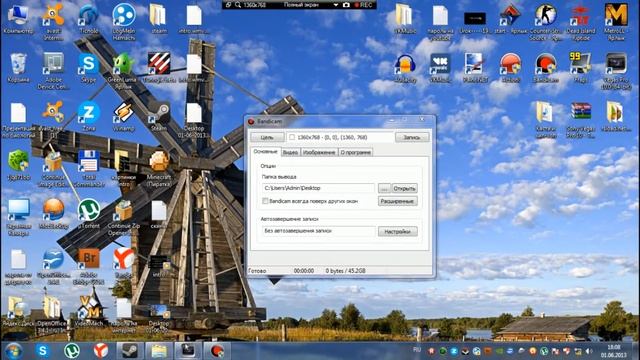
Task: Click the volume speaker icon in system tray
Action: pyautogui.click(x=589, y=351)
